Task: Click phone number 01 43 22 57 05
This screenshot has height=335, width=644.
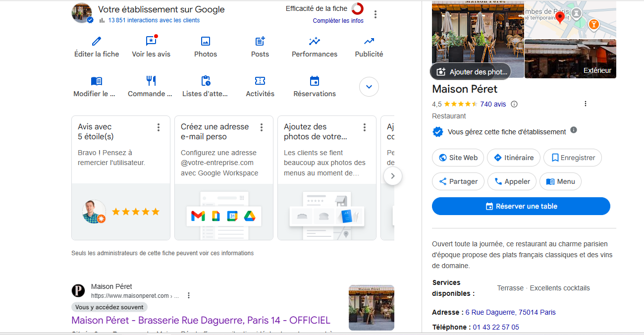Action: point(496,327)
